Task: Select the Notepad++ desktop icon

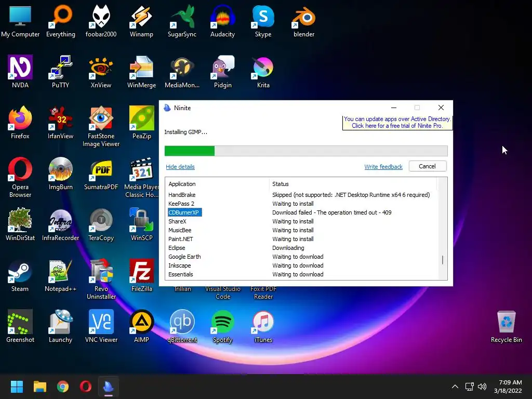Action: point(61,275)
